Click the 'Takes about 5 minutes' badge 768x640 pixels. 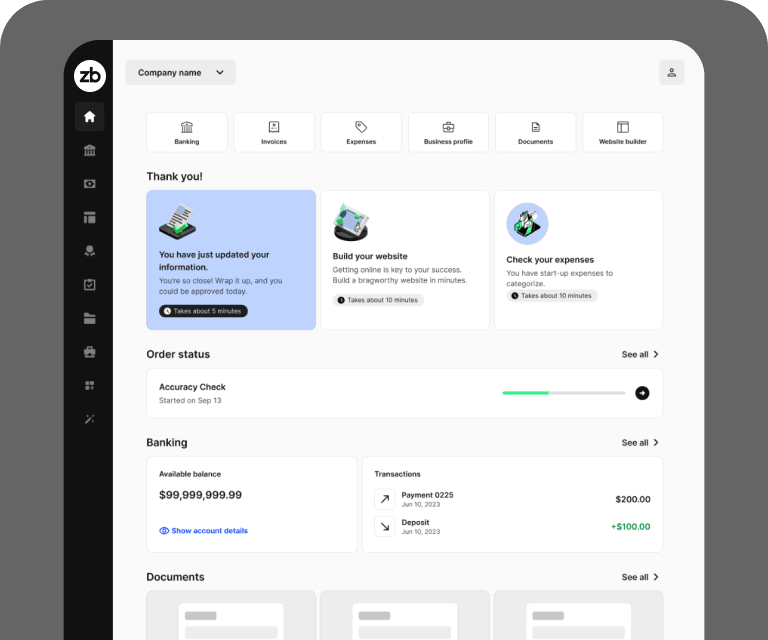coord(203,311)
